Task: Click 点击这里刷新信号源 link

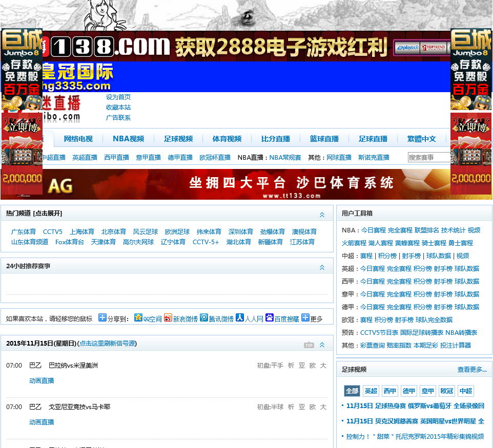Action: [107, 344]
